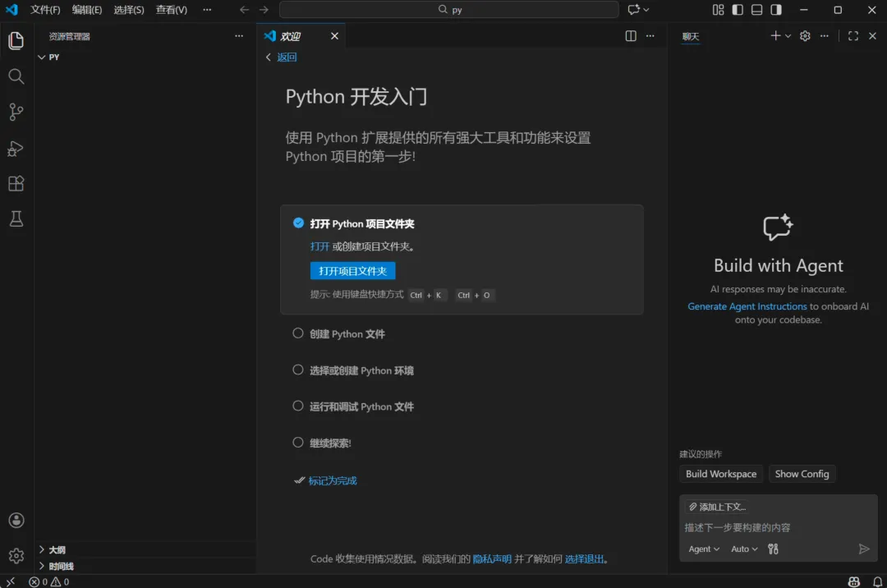Click 标记为完成 link

[333, 480]
